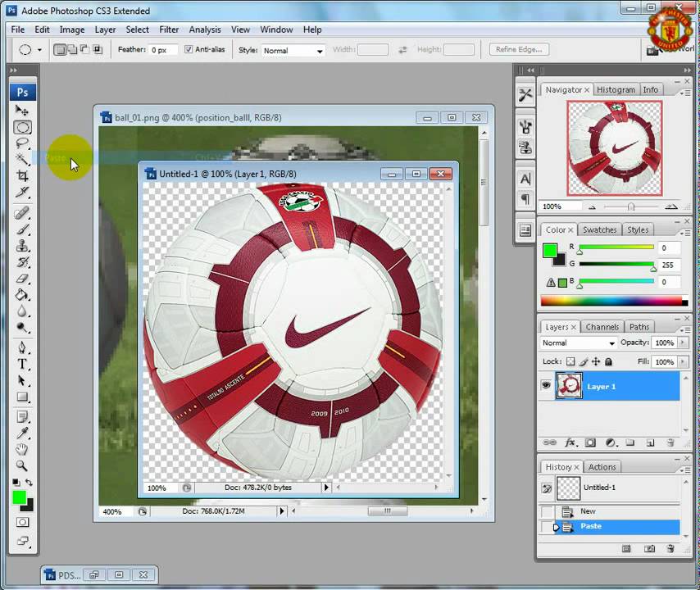The image size is (700, 590).
Task: Open the Add layer style menu
Action: tap(570, 442)
